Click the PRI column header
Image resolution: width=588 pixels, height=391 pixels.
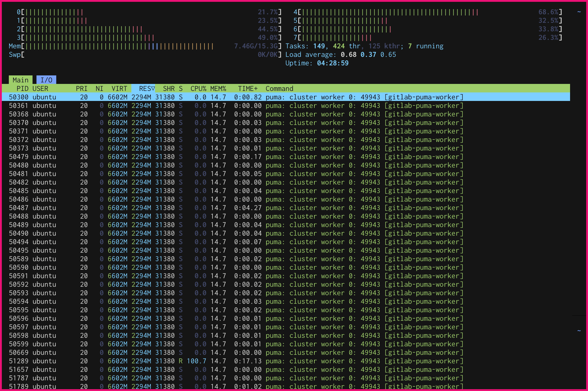[x=81, y=88]
